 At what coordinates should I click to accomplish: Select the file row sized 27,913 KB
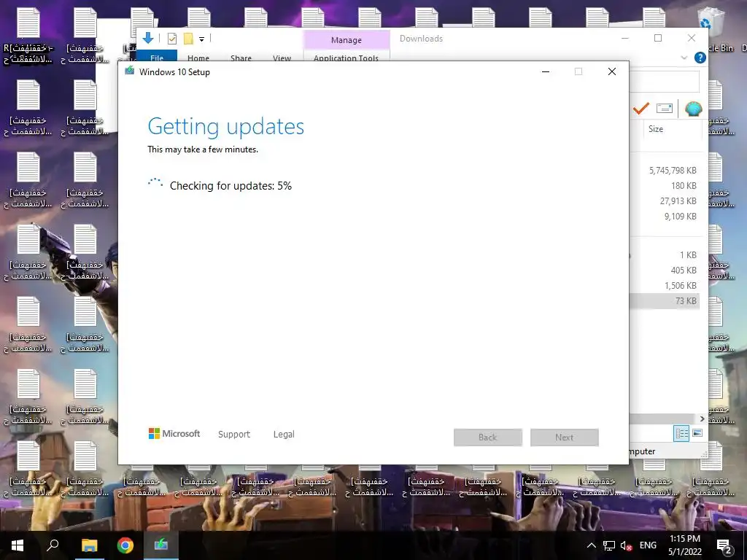665,201
